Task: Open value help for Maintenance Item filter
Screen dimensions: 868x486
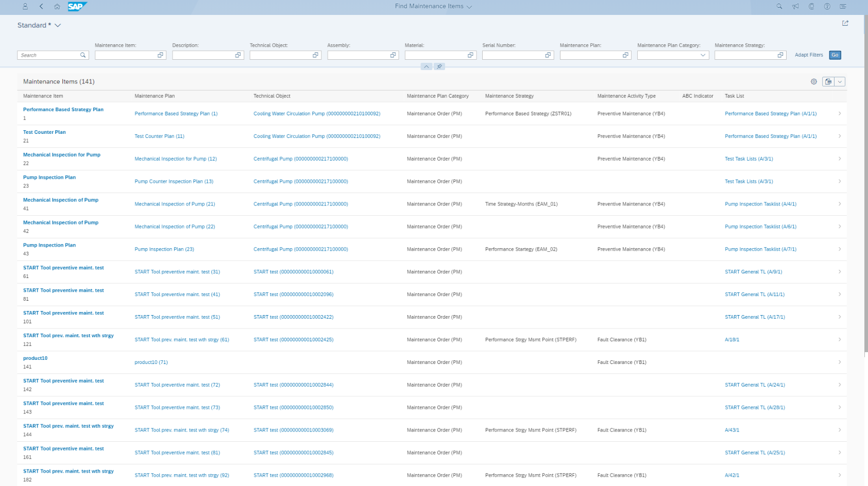Action: (160, 55)
